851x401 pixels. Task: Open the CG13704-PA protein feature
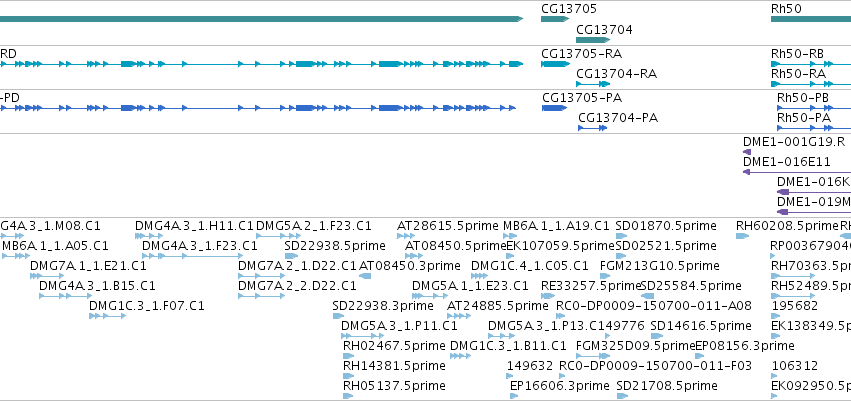593,128
